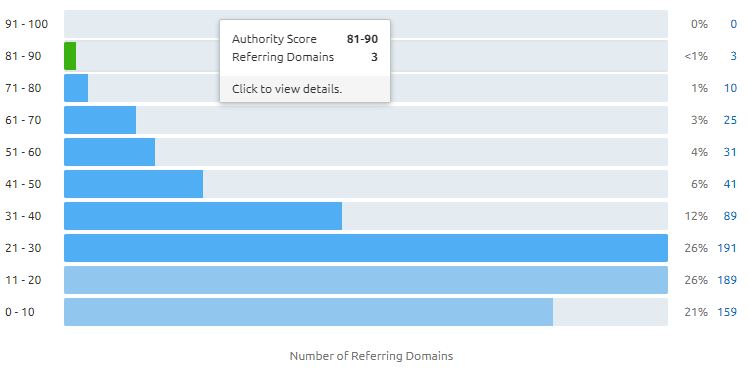751x371 pixels.
Task: Open the 31-40 authority score bar
Action: coord(203,216)
